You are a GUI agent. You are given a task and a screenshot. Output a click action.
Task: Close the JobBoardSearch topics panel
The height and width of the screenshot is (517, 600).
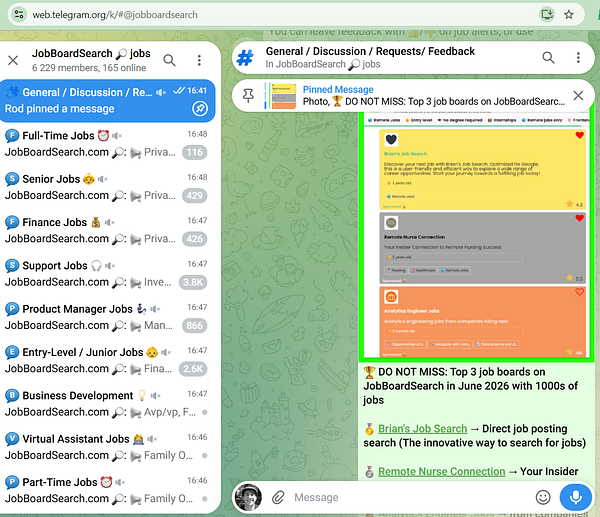pos(13,60)
